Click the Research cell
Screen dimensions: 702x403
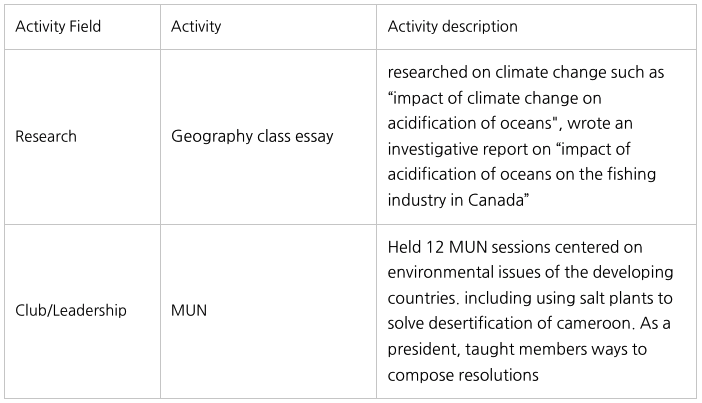click(45, 135)
